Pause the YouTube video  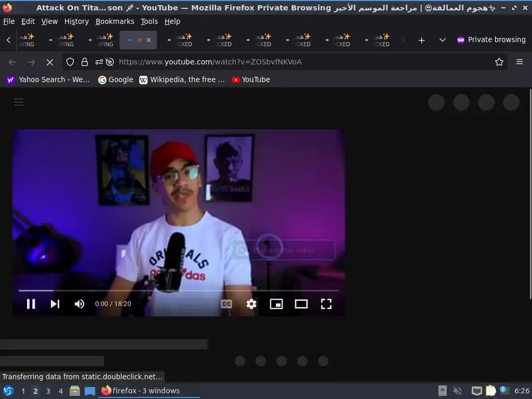[31, 303]
